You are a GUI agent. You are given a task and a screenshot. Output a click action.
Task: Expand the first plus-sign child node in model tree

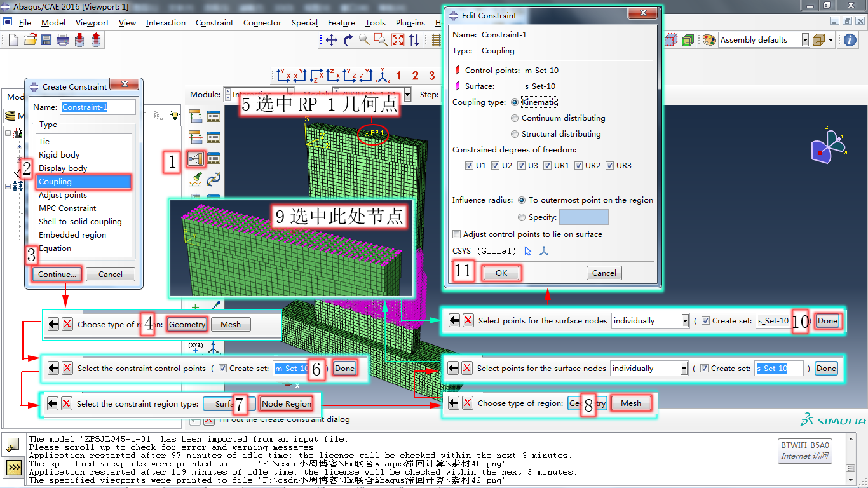[x=19, y=147]
